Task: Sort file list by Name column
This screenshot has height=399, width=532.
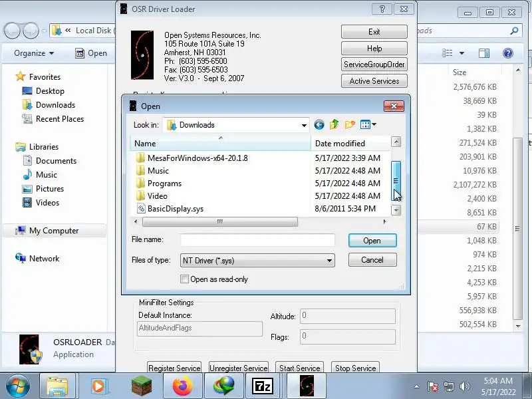Action: (x=221, y=144)
